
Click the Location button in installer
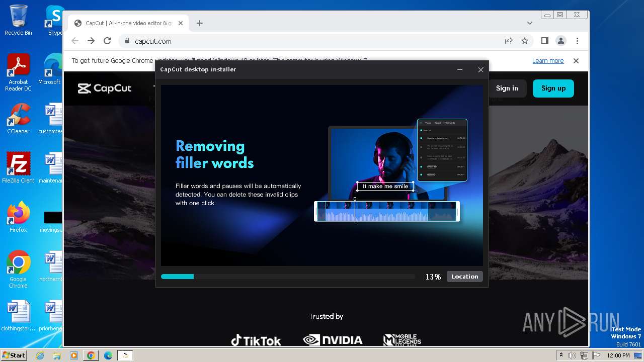(464, 277)
